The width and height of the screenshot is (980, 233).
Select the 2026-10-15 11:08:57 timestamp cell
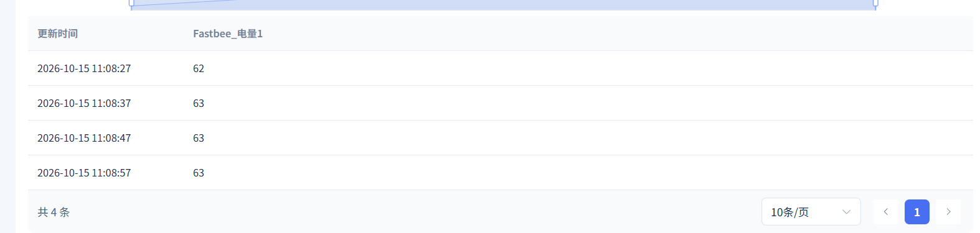click(84, 173)
